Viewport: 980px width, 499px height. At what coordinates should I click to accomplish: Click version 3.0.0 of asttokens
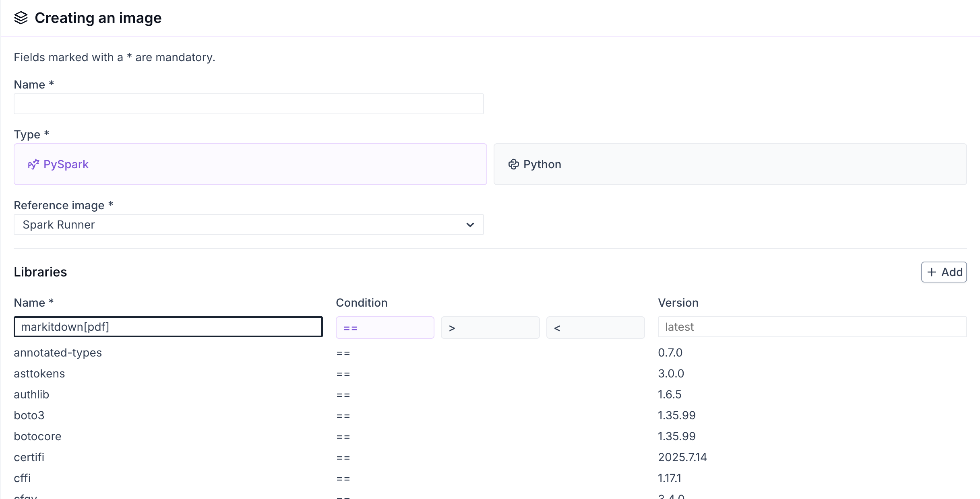point(671,373)
